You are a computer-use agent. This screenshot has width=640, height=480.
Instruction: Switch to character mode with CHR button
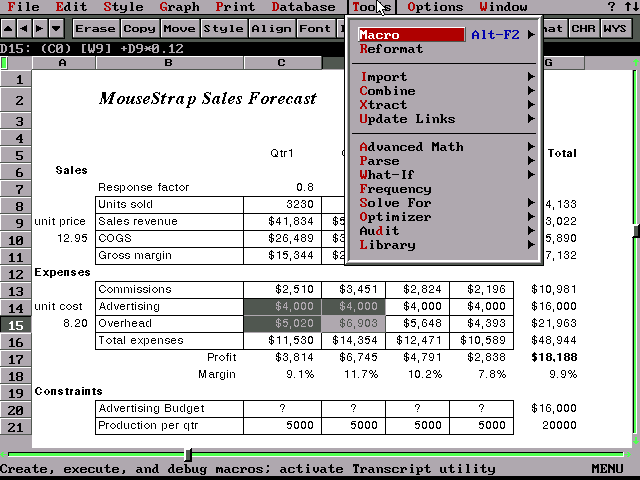(583, 28)
